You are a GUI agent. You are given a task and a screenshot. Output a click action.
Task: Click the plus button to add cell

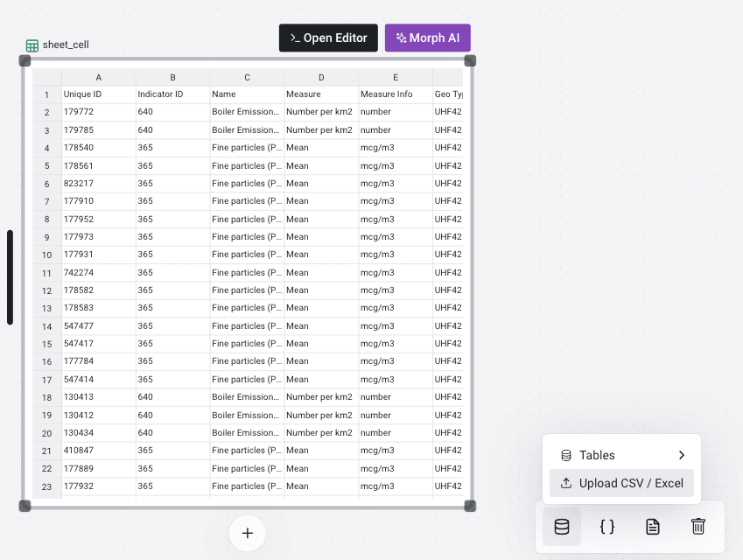click(248, 533)
